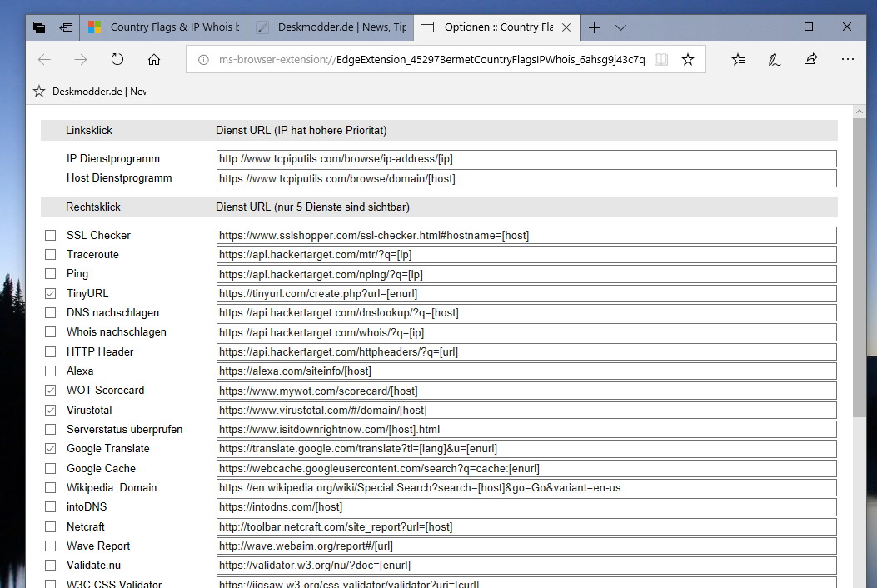The image size is (877, 588).
Task: Open Settings and more menu
Action: (x=847, y=59)
